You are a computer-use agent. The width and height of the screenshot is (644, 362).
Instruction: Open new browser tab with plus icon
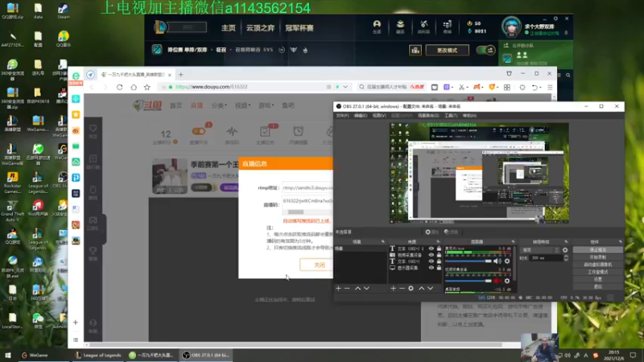click(x=180, y=75)
